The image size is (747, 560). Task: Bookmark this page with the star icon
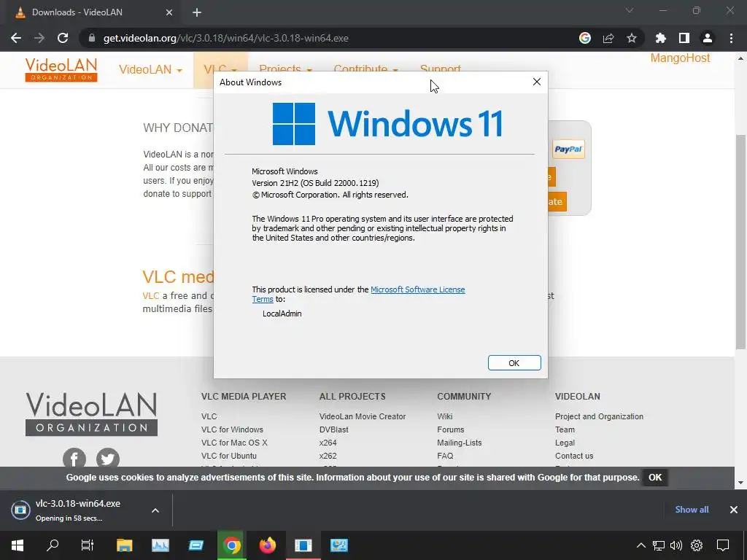point(632,38)
